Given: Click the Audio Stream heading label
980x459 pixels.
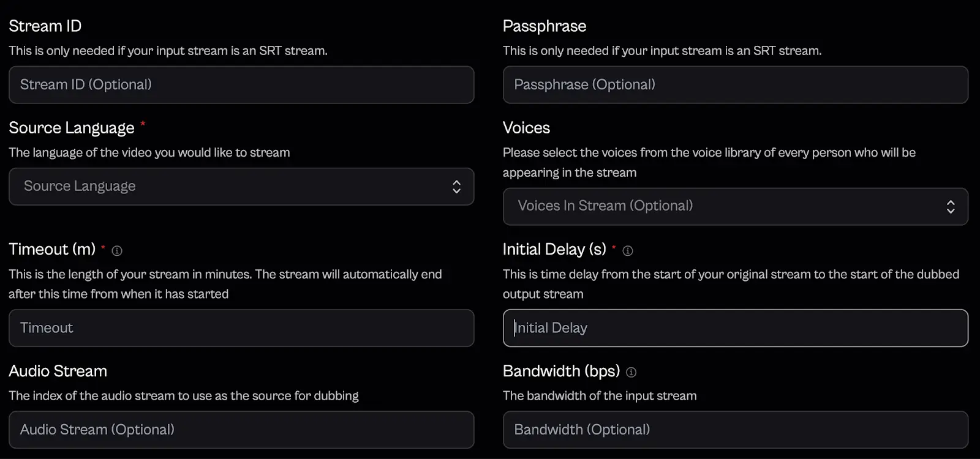Looking at the screenshot, I should pyautogui.click(x=58, y=371).
